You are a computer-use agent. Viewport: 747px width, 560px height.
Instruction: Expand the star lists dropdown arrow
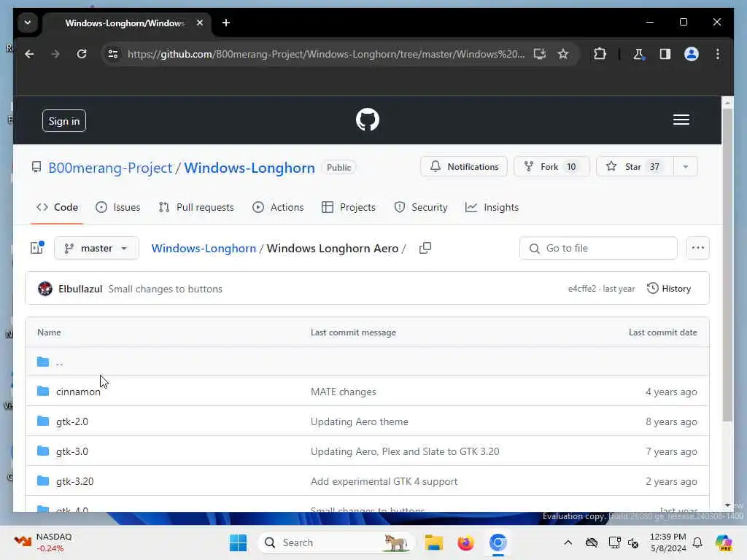(x=686, y=167)
